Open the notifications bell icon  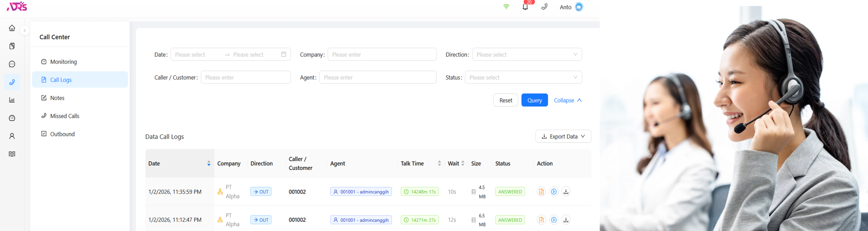(x=525, y=7)
